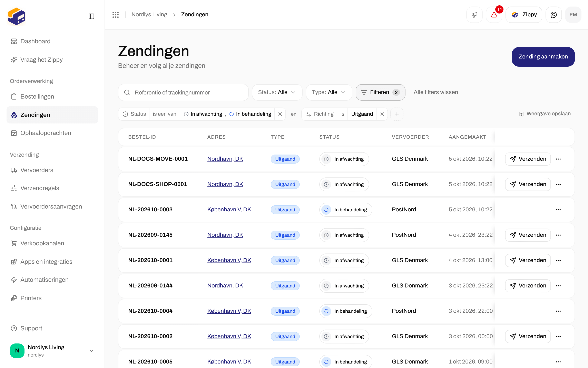The width and height of the screenshot is (588, 368).
Task: Click the Nordlys Living breadcrumb
Action: pyautogui.click(x=149, y=15)
